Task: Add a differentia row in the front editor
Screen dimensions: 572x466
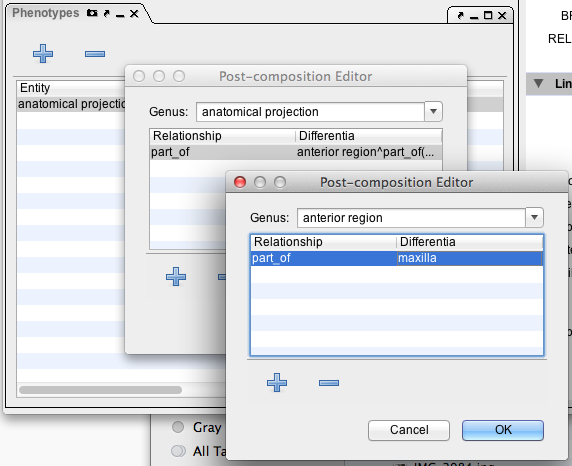Action: tap(277, 382)
